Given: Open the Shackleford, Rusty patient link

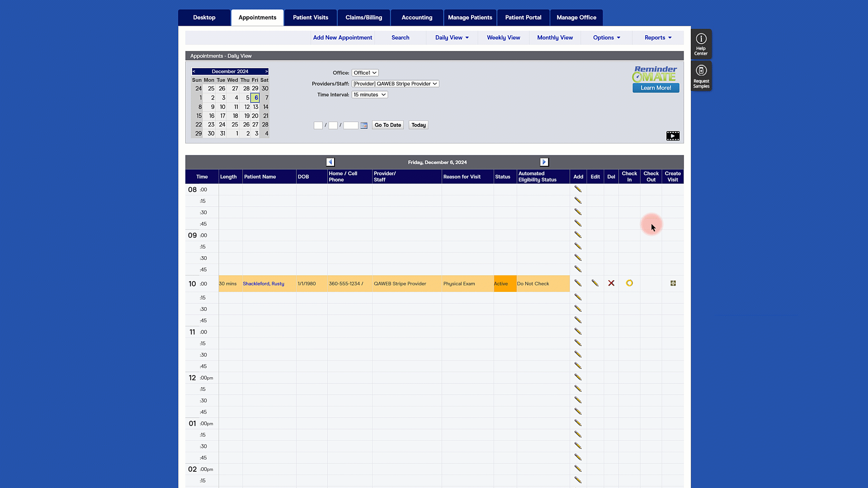Looking at the screenshot, I should tap(263, 284).
